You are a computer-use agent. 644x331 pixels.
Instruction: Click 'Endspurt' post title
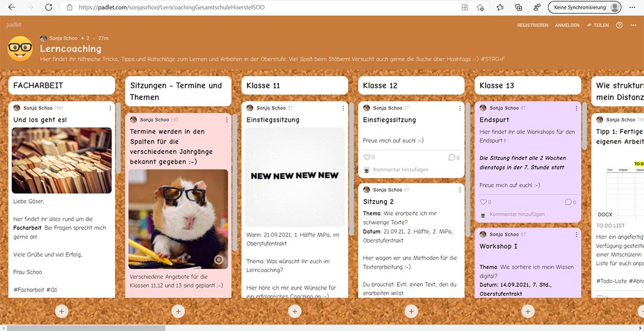494,120
